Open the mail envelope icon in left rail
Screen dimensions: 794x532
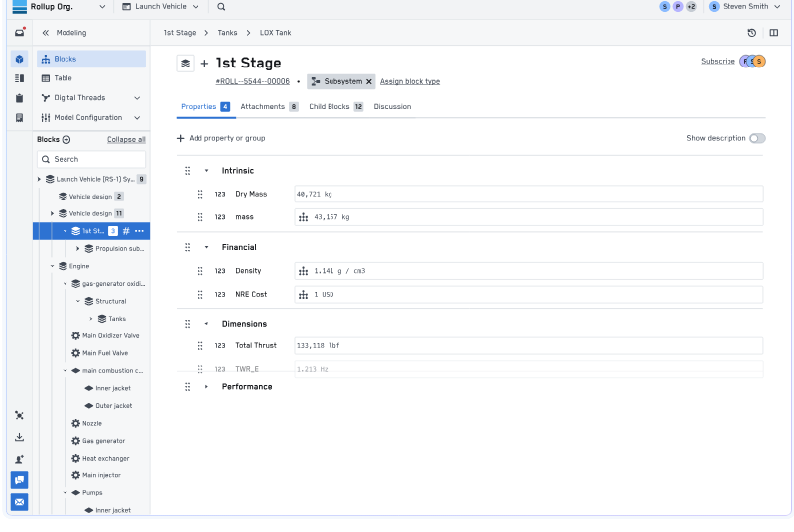point(19,502)
